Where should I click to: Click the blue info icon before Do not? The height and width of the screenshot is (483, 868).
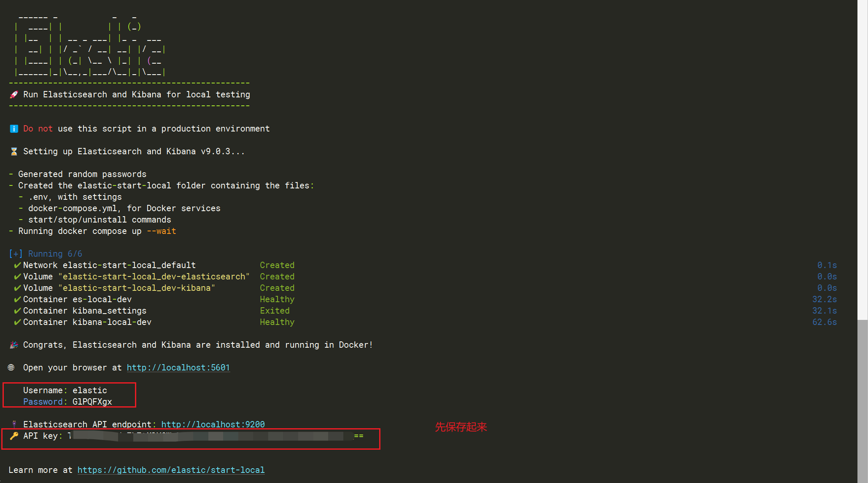click(x=14, y=129)
